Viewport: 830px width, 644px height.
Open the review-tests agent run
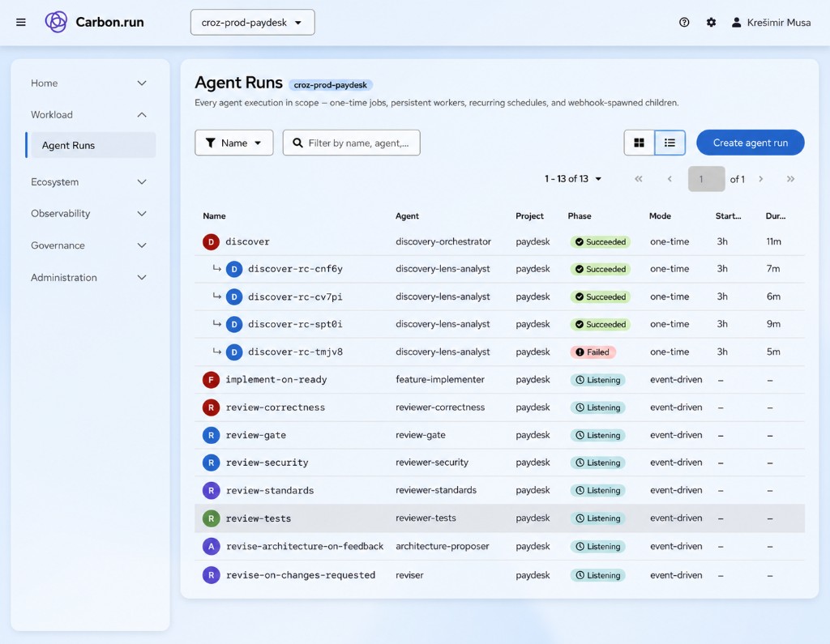[259, 518]
